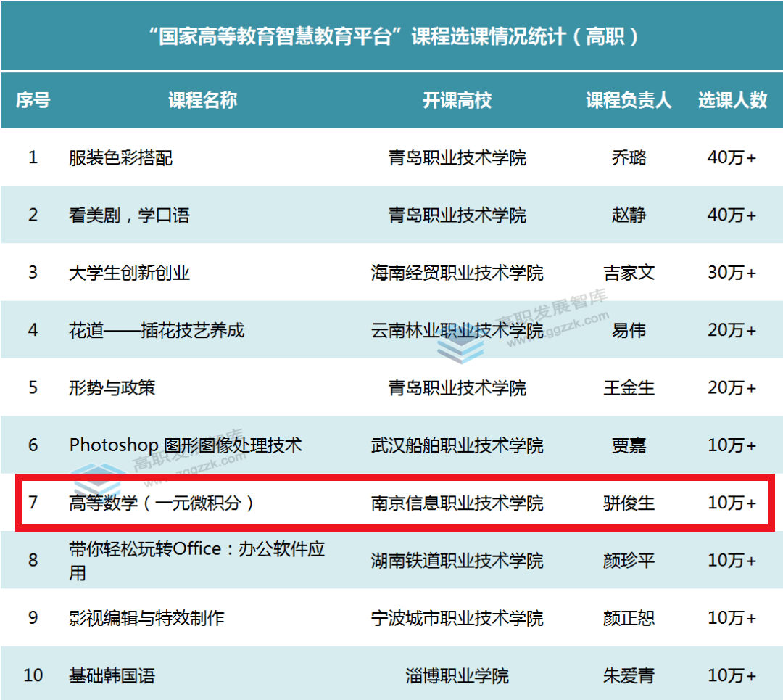The image size is (783, 700).
Task: Click 40万+ in the 看美剧 row
Action: point(732,215)
